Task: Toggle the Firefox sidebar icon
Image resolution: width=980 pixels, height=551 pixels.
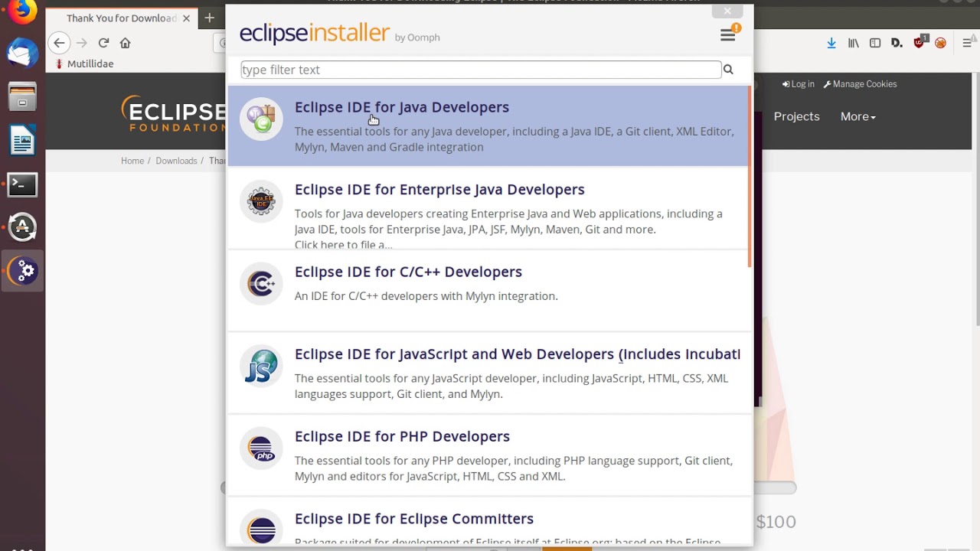Action: (875, 43)
